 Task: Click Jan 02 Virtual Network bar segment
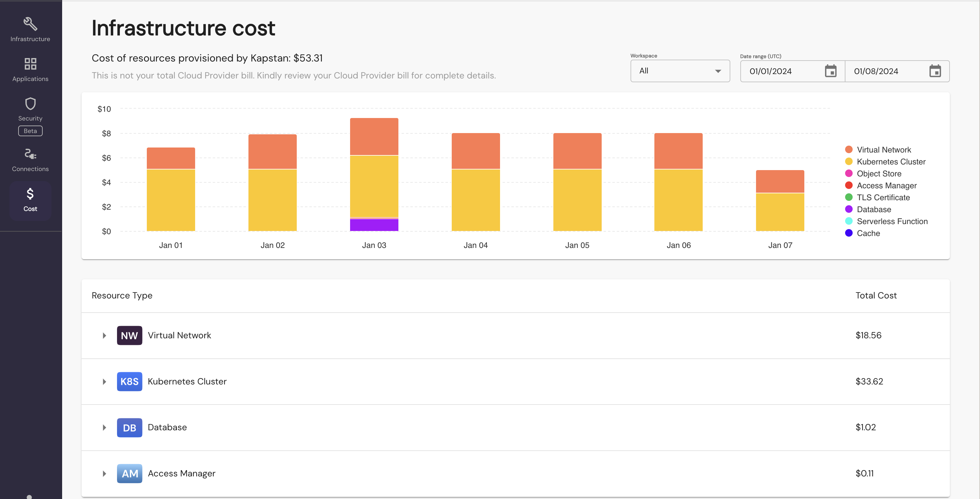point(272,152)
